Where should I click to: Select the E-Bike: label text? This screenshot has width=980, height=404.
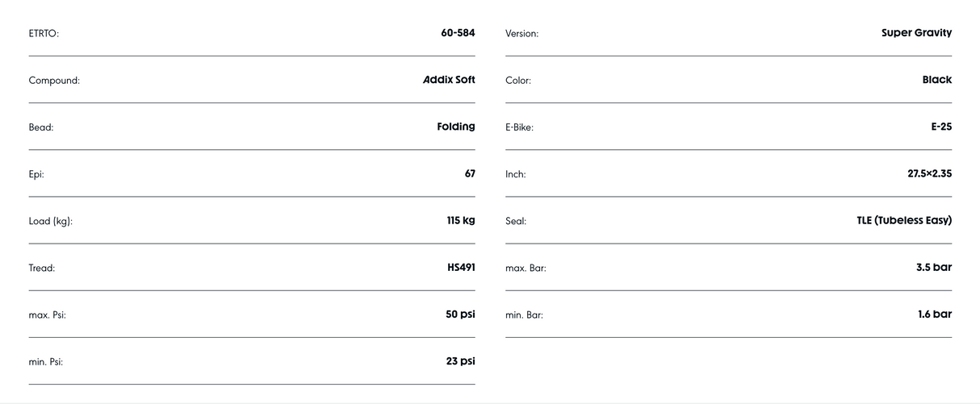519,127
